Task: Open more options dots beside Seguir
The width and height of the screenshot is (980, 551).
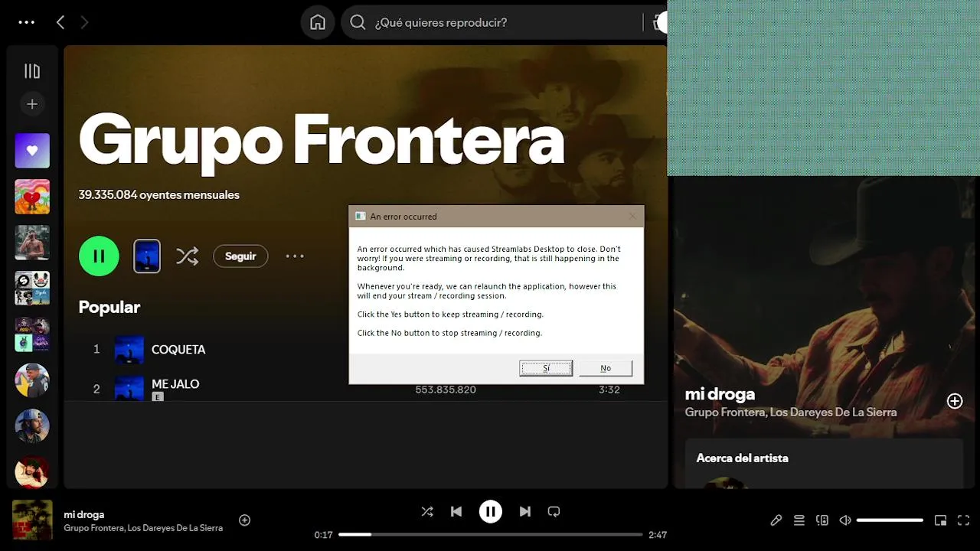Action: 295,256
